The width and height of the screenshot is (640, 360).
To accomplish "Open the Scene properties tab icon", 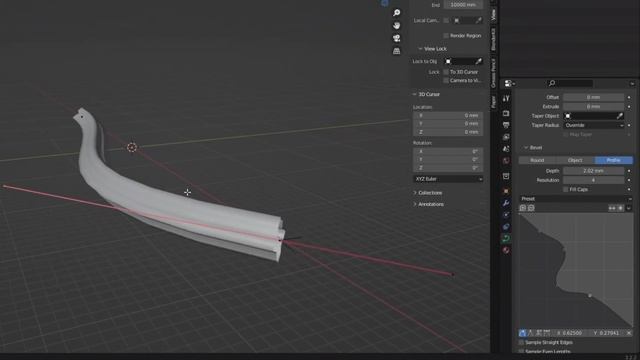I will (x=506, y=149).
